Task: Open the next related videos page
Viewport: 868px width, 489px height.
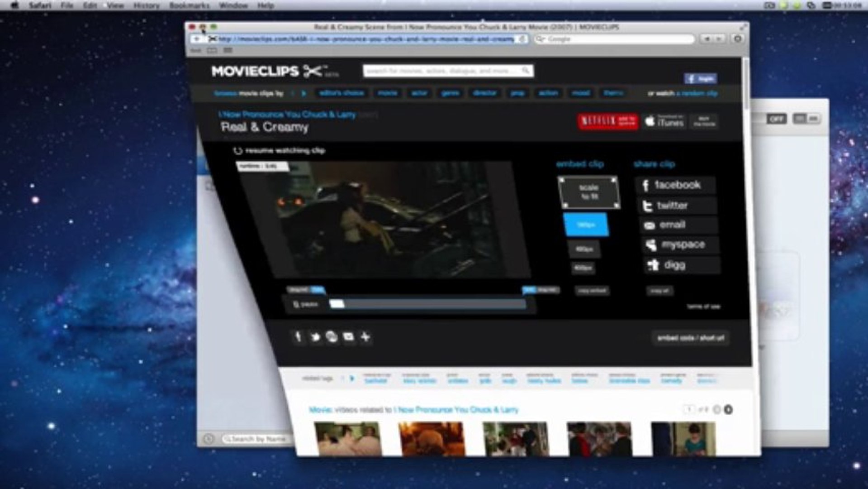Action: tap(728, 409)
